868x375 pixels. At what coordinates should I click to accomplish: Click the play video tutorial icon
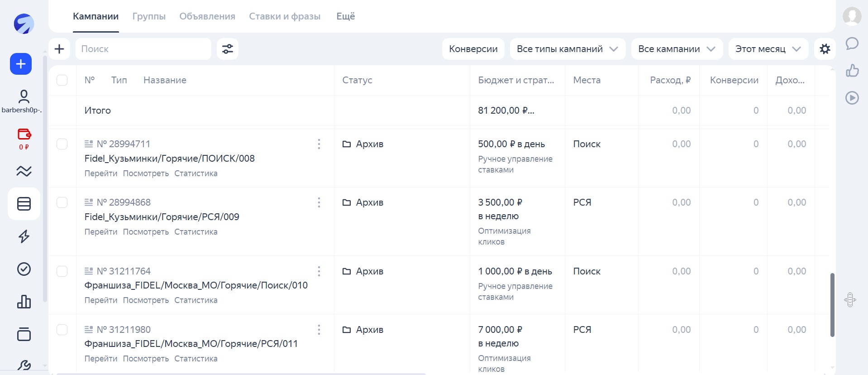pos(852,98)
